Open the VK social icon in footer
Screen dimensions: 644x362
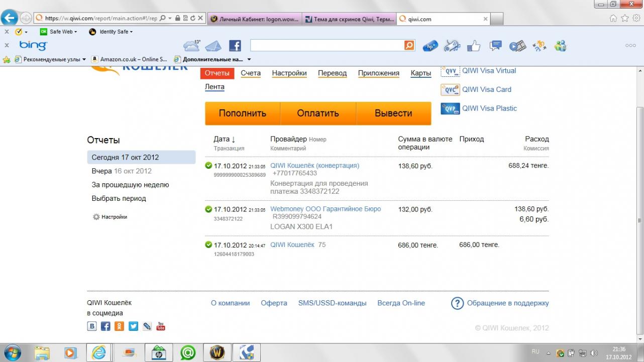92,326
